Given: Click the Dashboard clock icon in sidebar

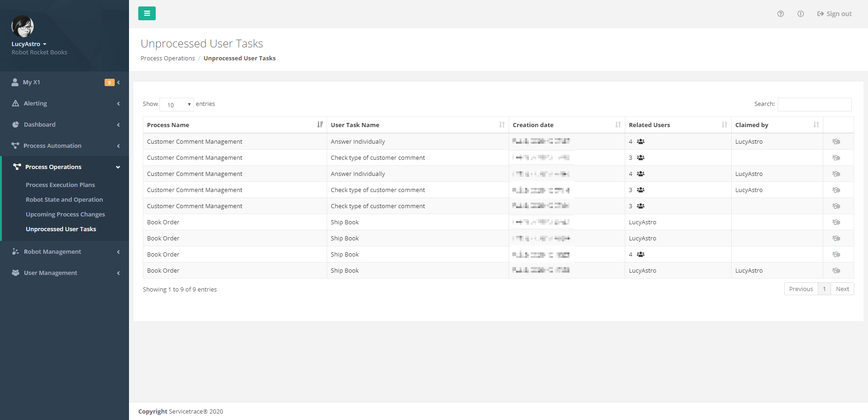Looking at the screenshot, I should [x=15, y=124].
